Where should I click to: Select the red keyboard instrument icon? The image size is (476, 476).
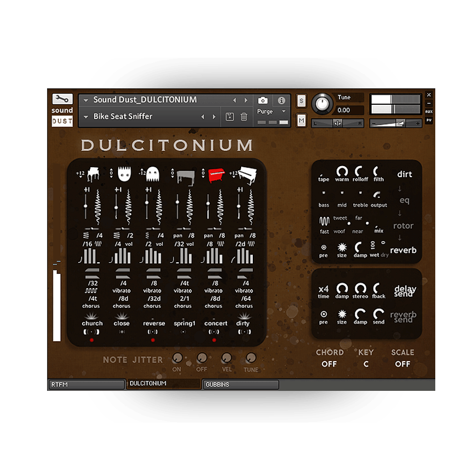click(217, 175)
